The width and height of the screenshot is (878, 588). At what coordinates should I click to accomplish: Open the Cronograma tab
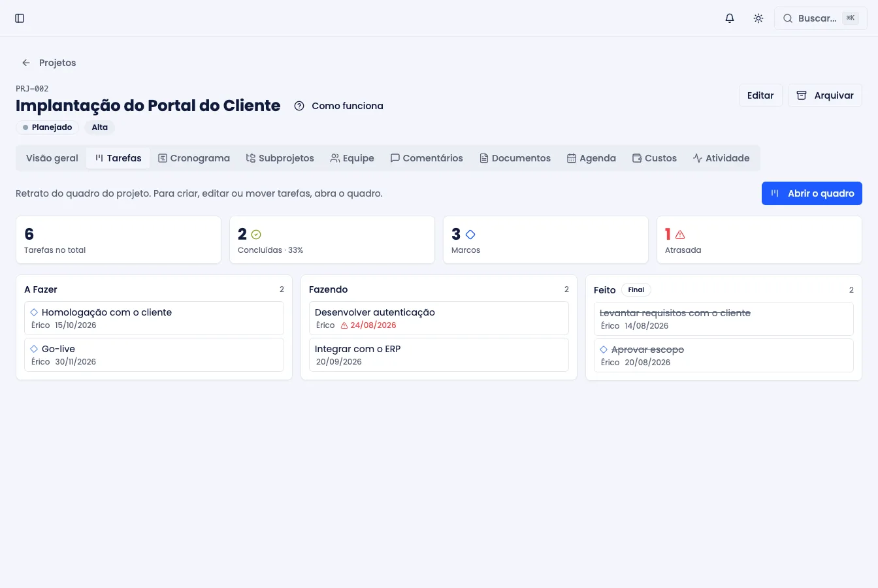194,158
